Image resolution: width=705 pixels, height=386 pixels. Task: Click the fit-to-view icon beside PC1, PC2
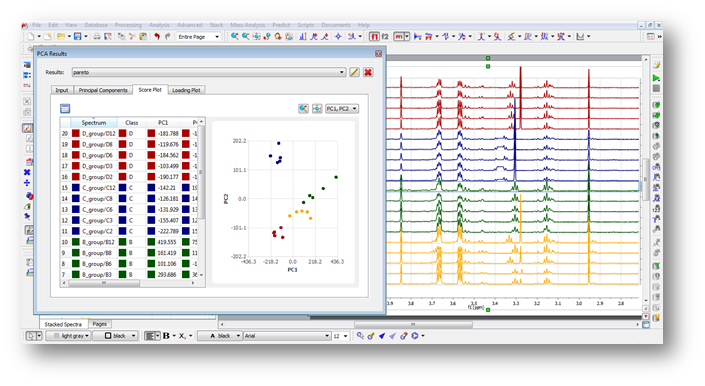(317, 108)
